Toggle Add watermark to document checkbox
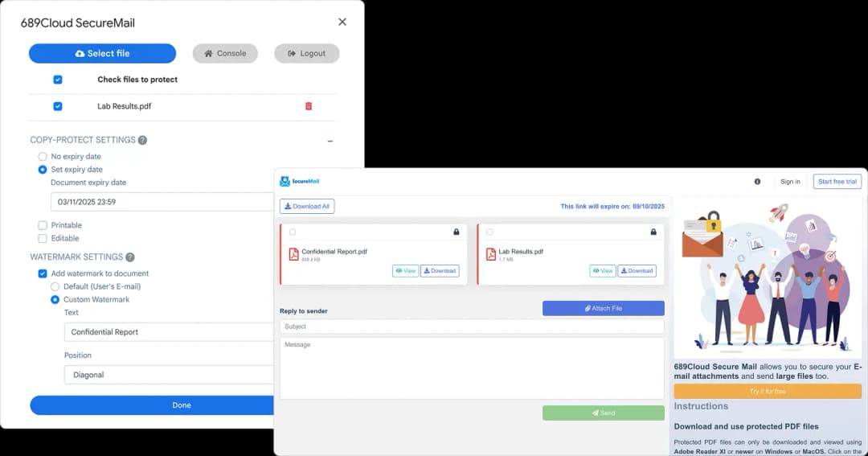 coord(42,273)
